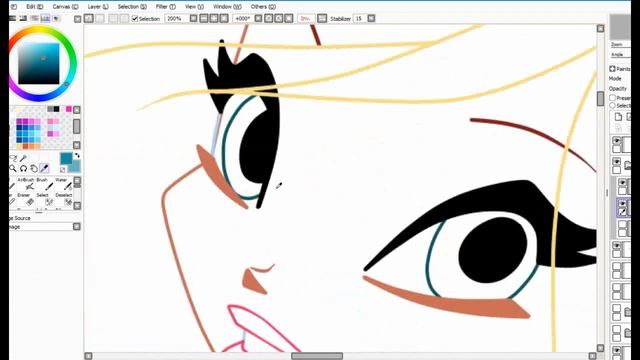Click the Undo toolbar button

point(89,18)
